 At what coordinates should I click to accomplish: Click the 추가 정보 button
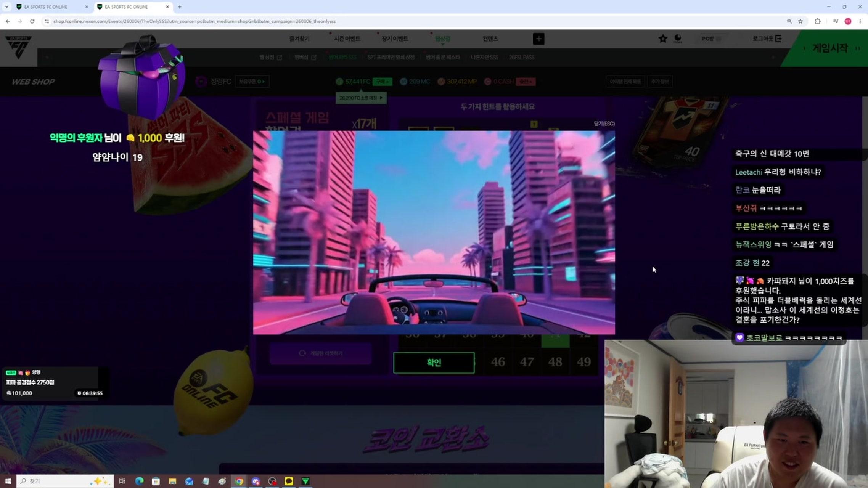(660, 82)
